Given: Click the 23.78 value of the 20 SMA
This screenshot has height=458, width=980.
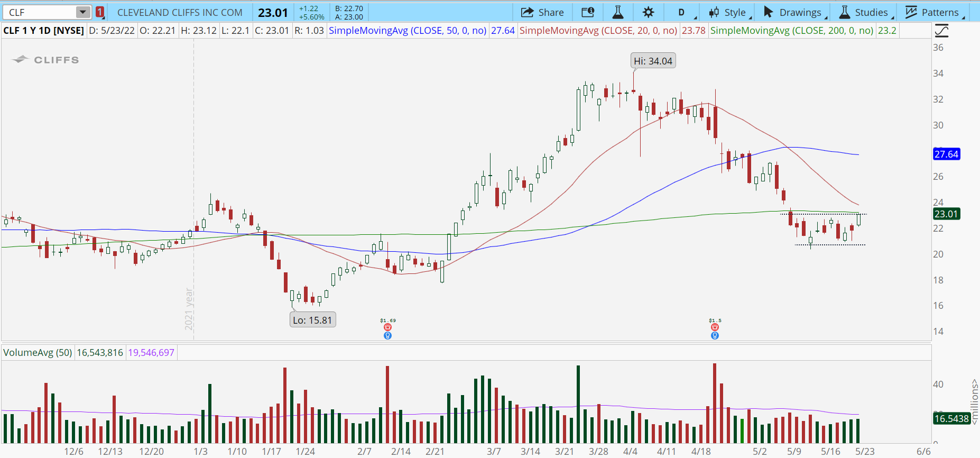Looking at the screenshot, I should 694,31.
